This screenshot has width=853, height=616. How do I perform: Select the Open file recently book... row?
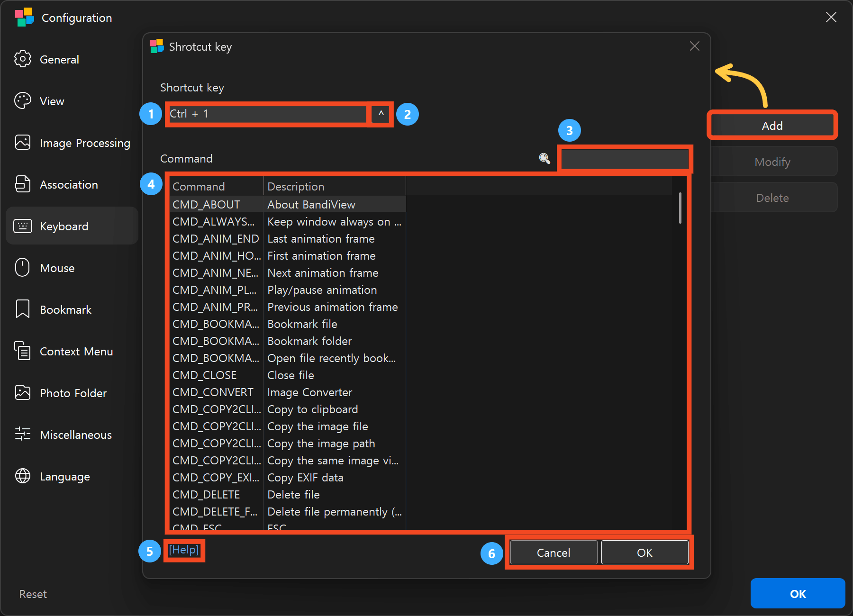[x=288, y=358]
